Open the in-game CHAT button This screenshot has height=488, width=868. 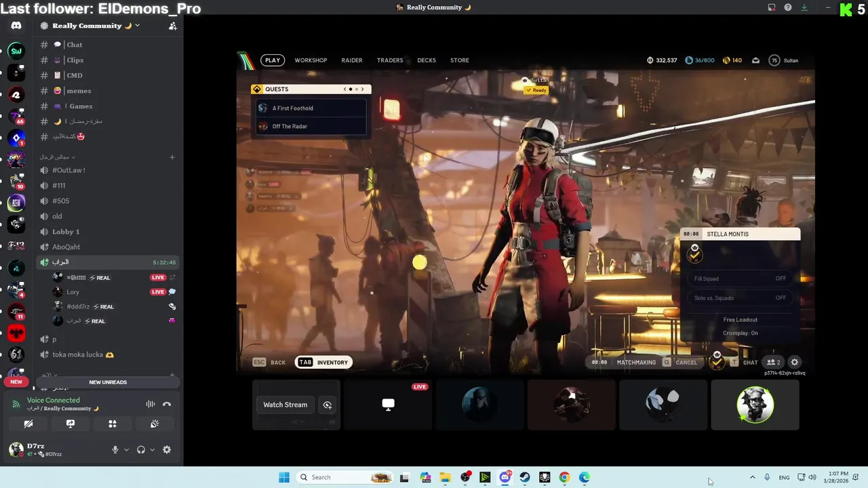coord(744,362)
